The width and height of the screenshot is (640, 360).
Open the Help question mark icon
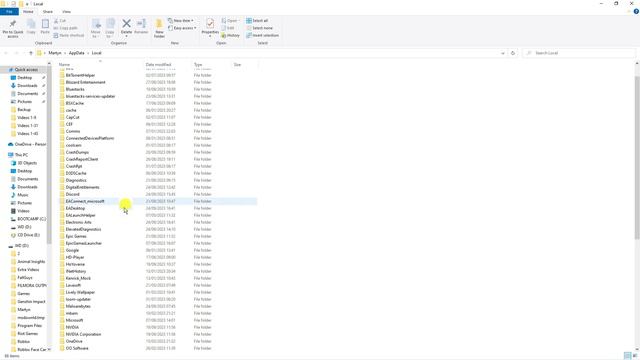click(636, 12)
